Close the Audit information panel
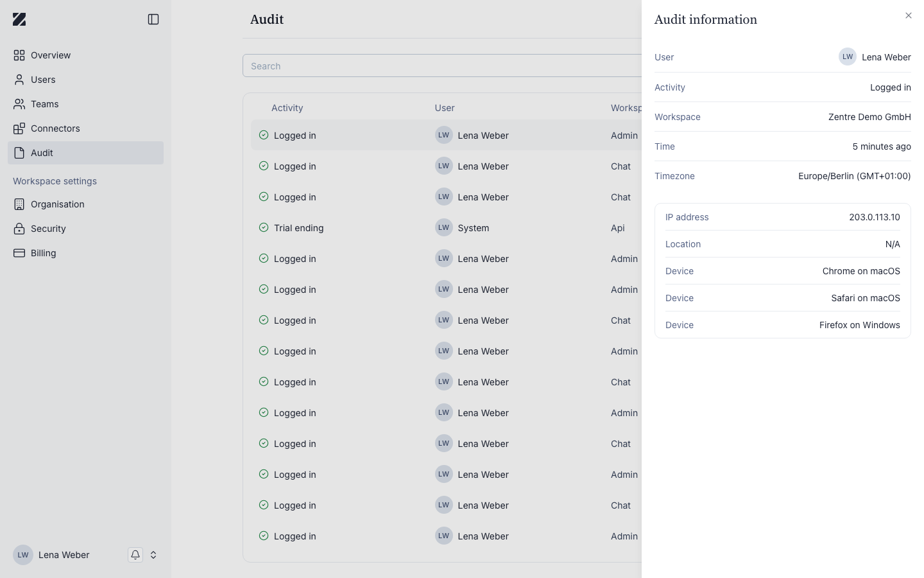 click(909, 15)
